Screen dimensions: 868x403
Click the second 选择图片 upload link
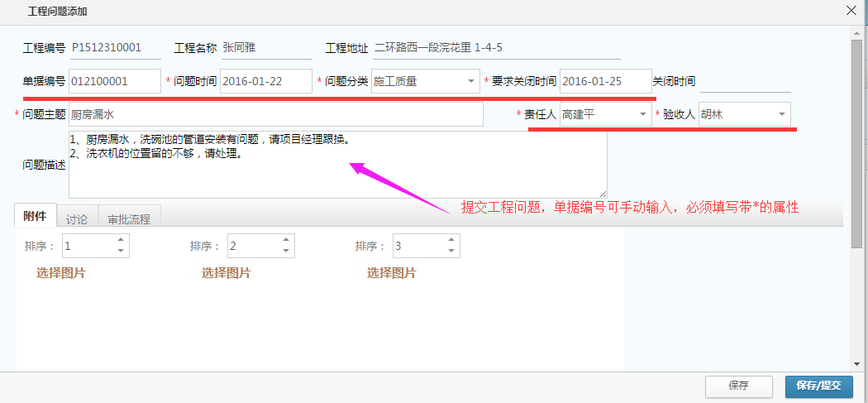pyautogui.click(x=227, y=273)
